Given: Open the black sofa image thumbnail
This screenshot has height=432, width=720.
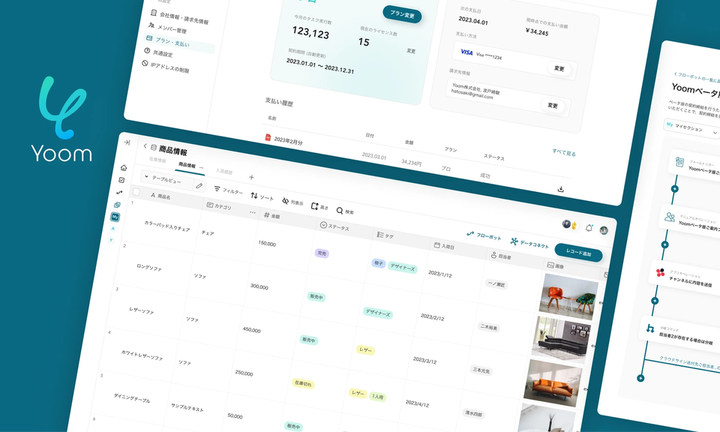Looking at the screenshot, I should (560, 339).
